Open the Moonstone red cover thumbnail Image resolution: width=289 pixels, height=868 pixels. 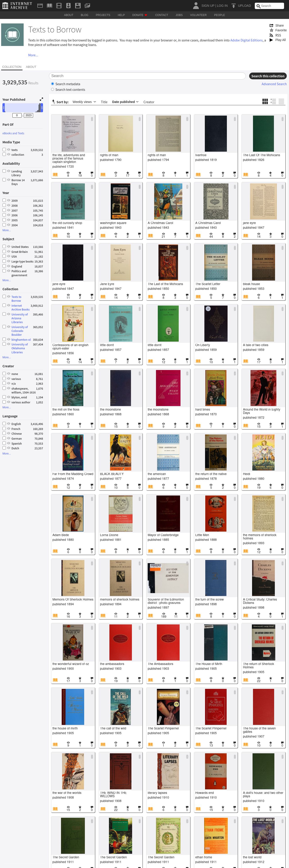click(168, 388)
